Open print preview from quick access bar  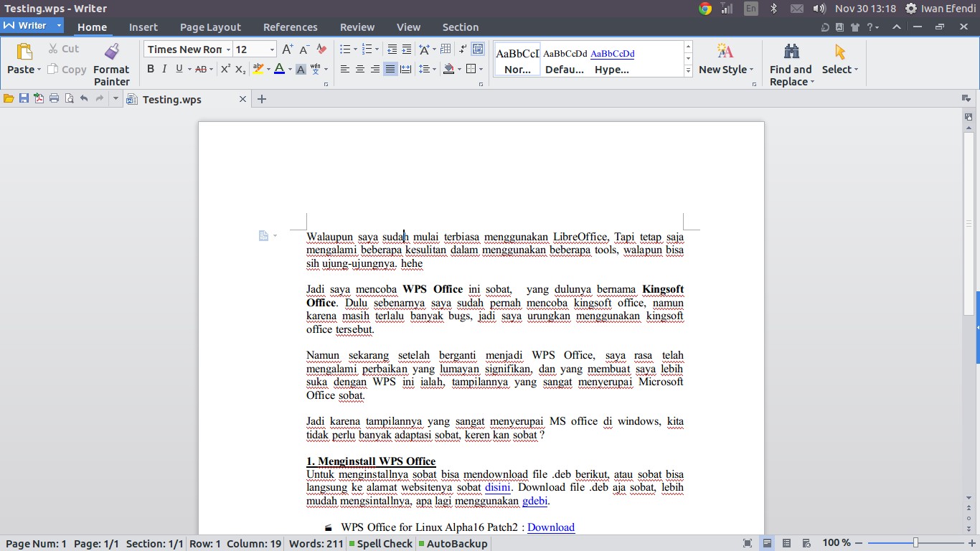click(x=69, y=99)
